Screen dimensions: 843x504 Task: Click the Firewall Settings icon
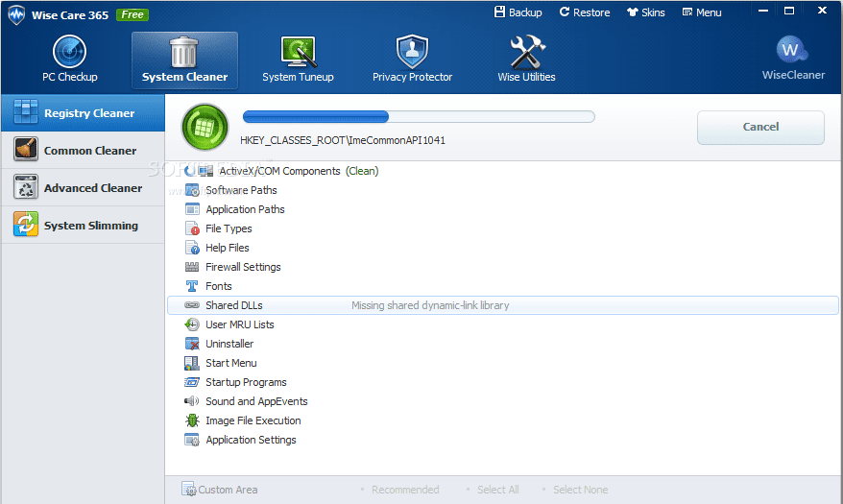coord(192,267)
